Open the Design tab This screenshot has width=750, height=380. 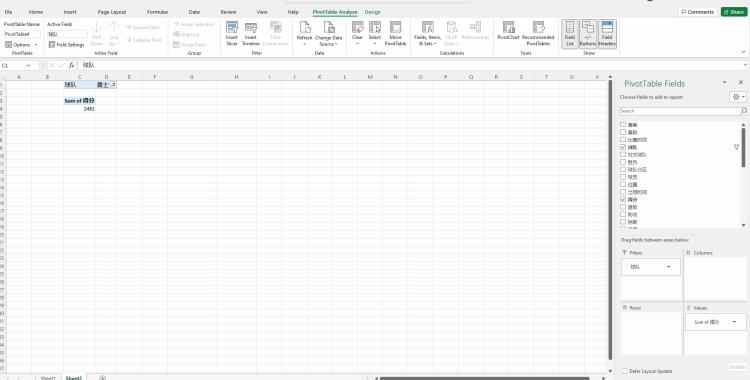point(373,12)
